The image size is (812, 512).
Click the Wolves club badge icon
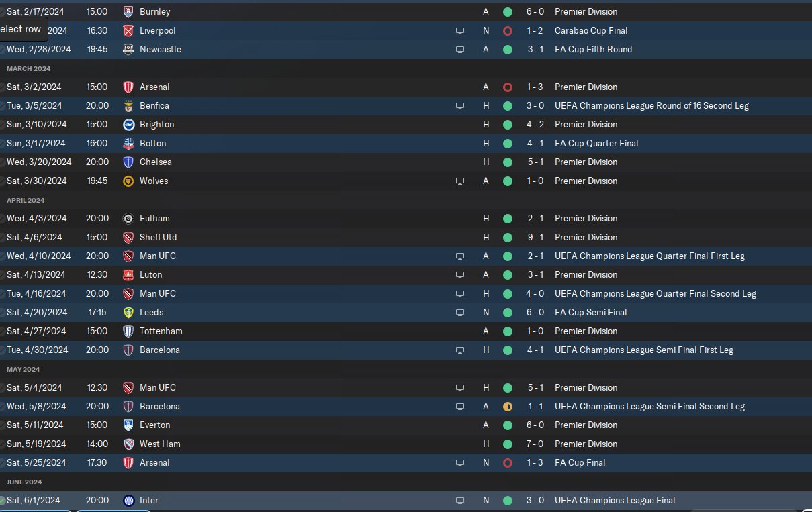[128, 181]
